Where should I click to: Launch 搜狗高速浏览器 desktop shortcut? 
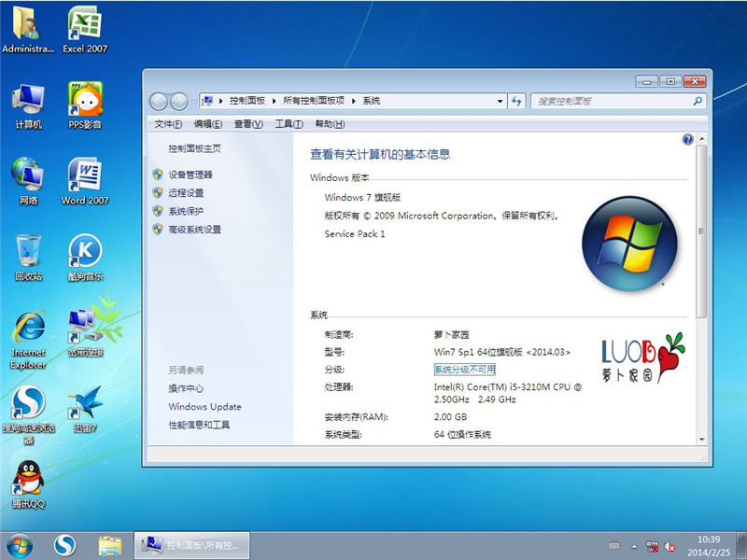(x=29, y=414)
